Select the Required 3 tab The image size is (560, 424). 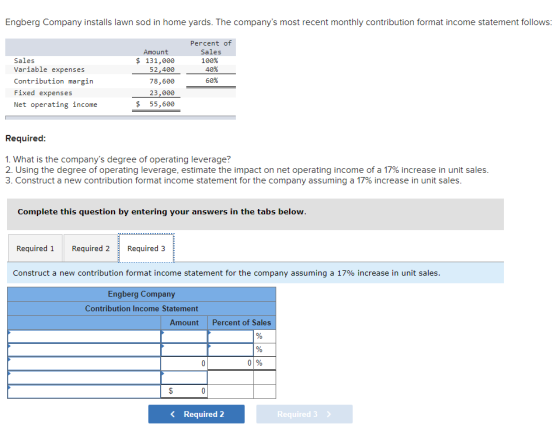(146, 248)
